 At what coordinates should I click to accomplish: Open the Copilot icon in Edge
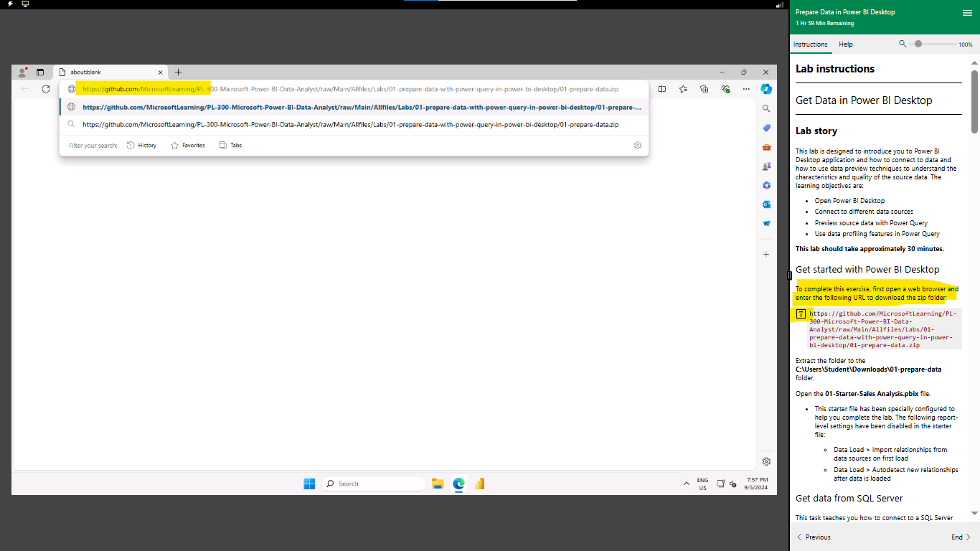[x=766, y=89]
